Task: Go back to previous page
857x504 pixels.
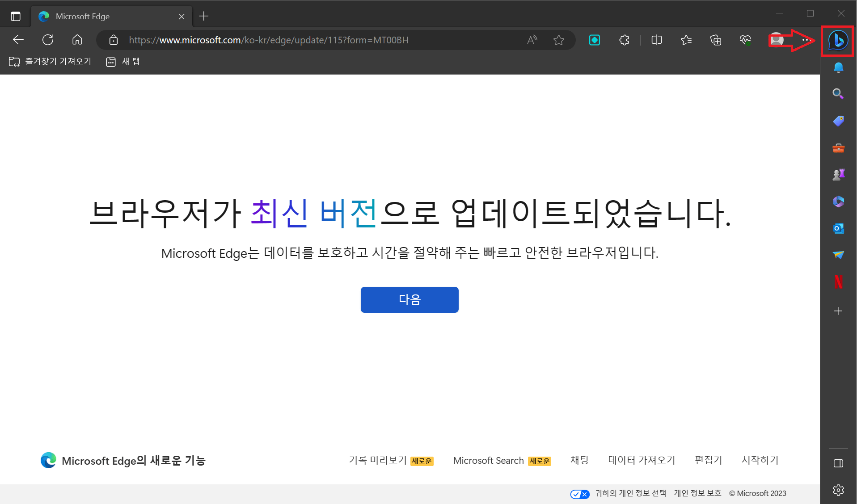Action: pyautogui.click(x=18, y=40)
